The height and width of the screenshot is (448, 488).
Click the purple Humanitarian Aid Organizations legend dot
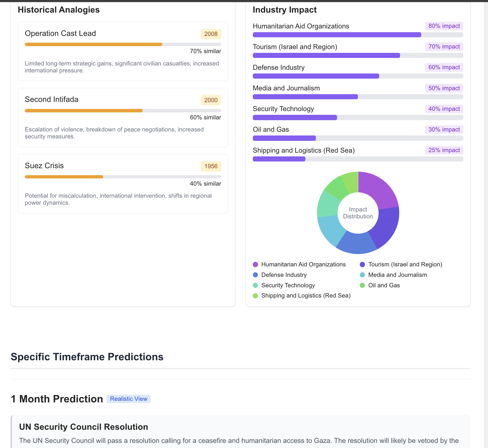[255, 265]
